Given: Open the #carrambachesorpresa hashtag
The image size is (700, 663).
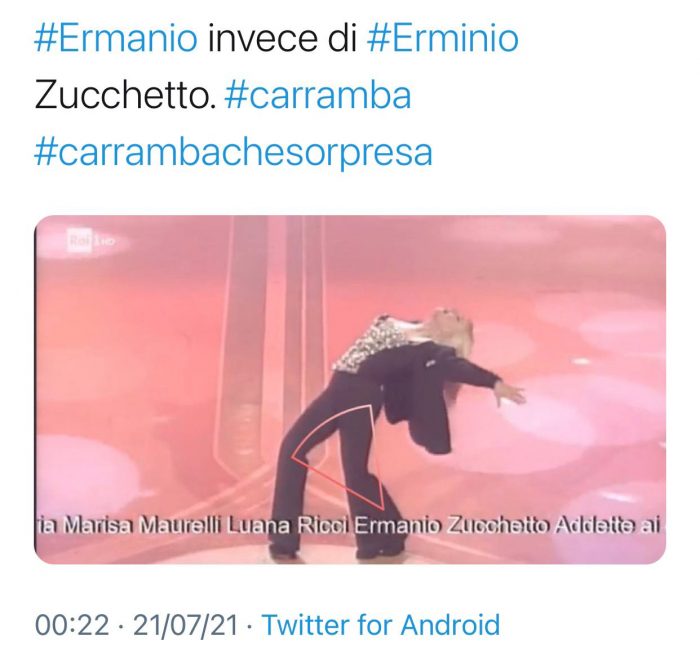Looking at the screenshot, I should tap(233, 152).
